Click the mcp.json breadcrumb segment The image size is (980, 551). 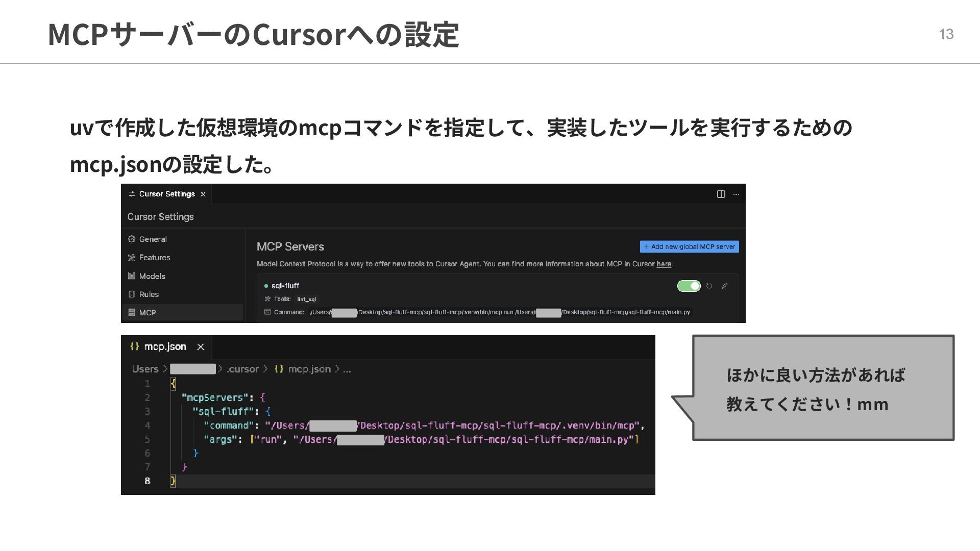[x=309, y=369]
